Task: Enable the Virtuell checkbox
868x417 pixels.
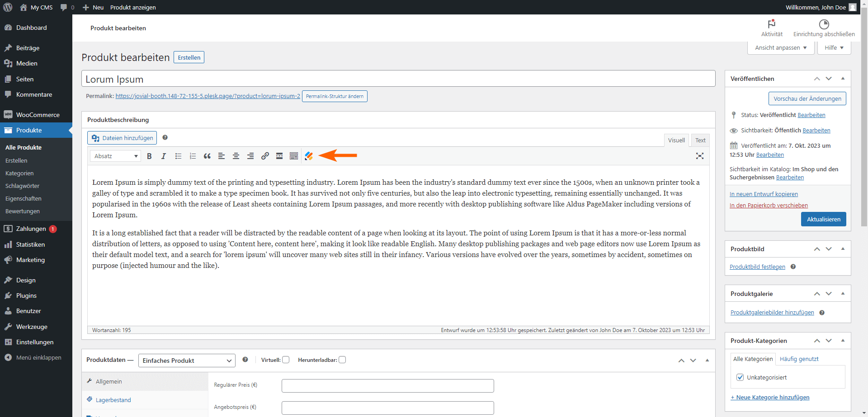Action: [x=286, y=360]
